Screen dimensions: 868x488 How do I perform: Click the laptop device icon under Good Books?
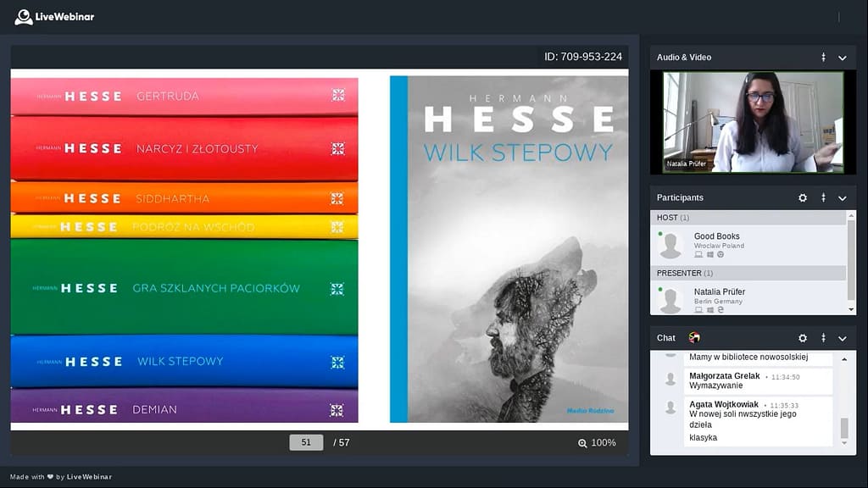click(x=698, y=254)
